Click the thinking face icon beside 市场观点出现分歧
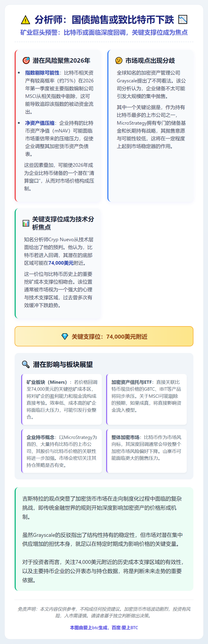 (119, 60)
